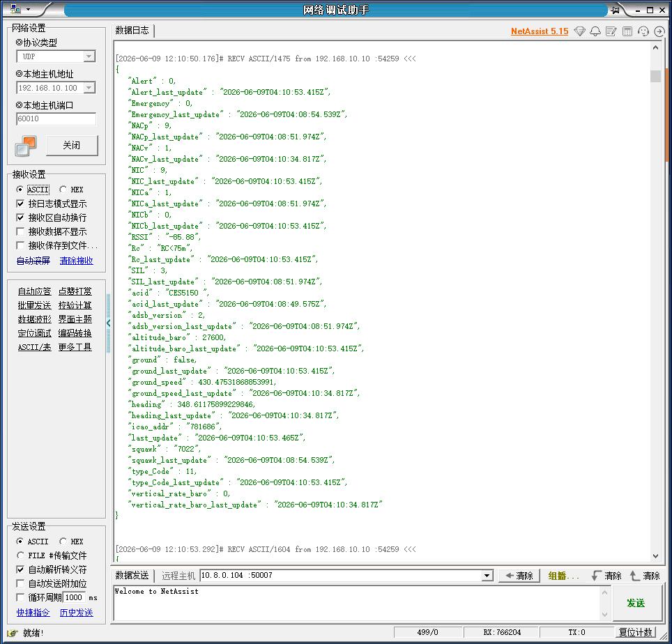This screenshot has width=672, height=644.
Task: Click the 复位计数 reset counter button
Action: (x=636, y=632)
